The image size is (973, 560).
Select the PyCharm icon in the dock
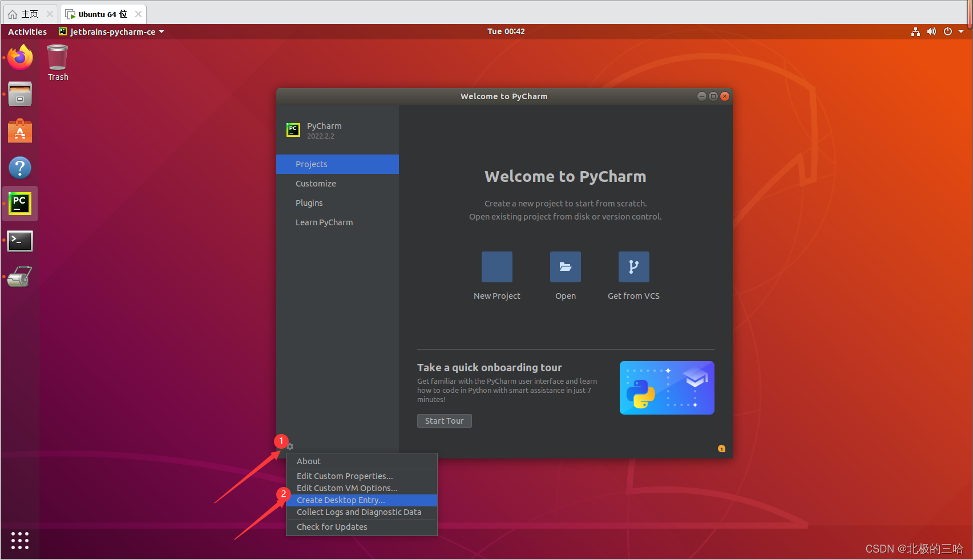pyautogui.click(x=20, y=204)
